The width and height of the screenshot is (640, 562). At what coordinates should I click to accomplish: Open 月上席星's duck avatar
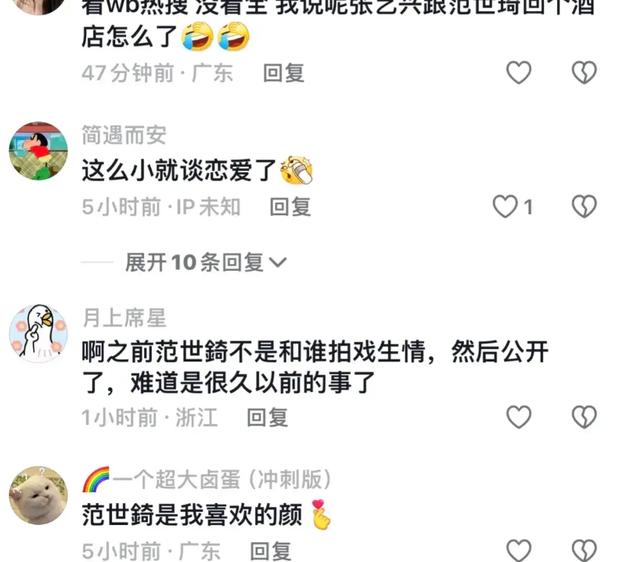(38, 333)
